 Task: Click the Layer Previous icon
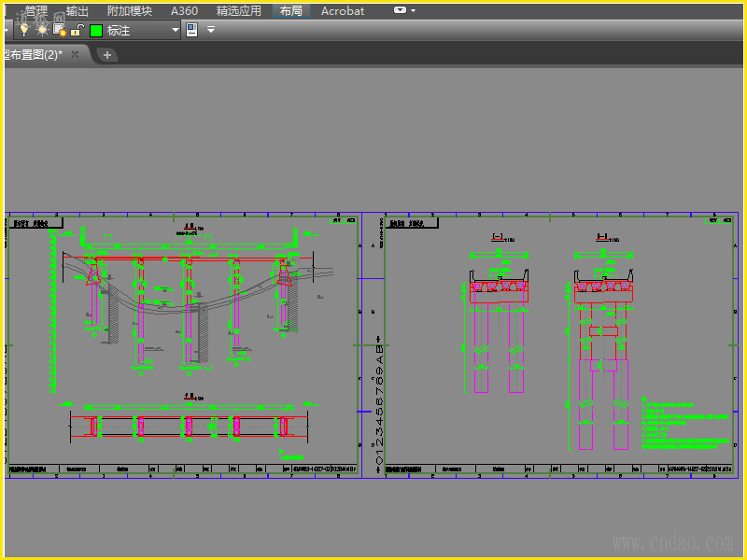(191, 30)
